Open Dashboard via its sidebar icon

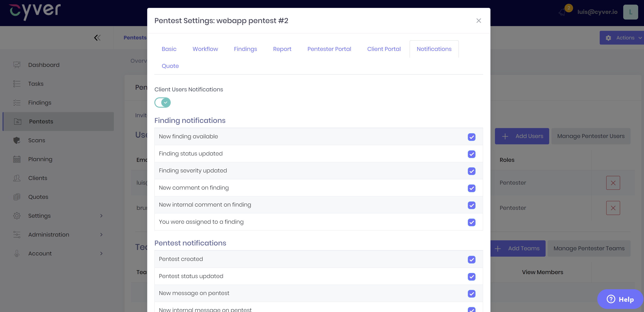coord(17,65)
